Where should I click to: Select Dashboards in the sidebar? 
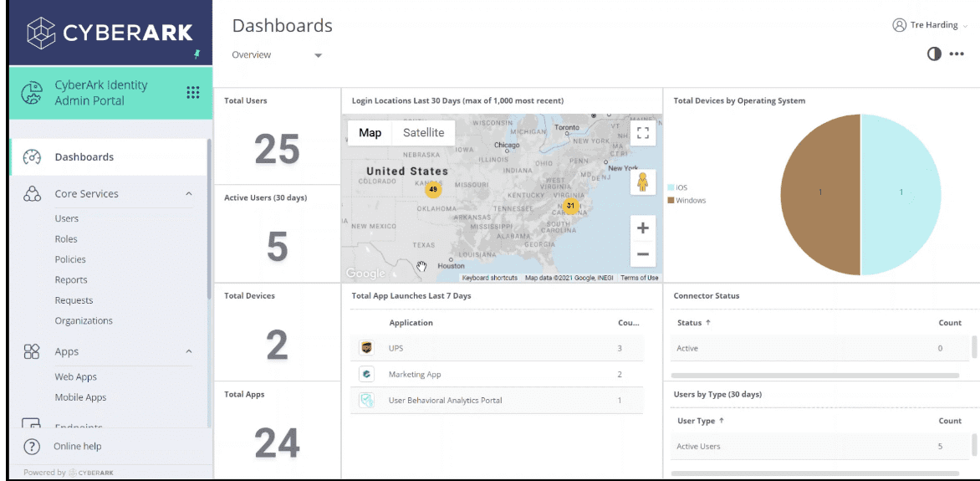[x=109, y=157]
